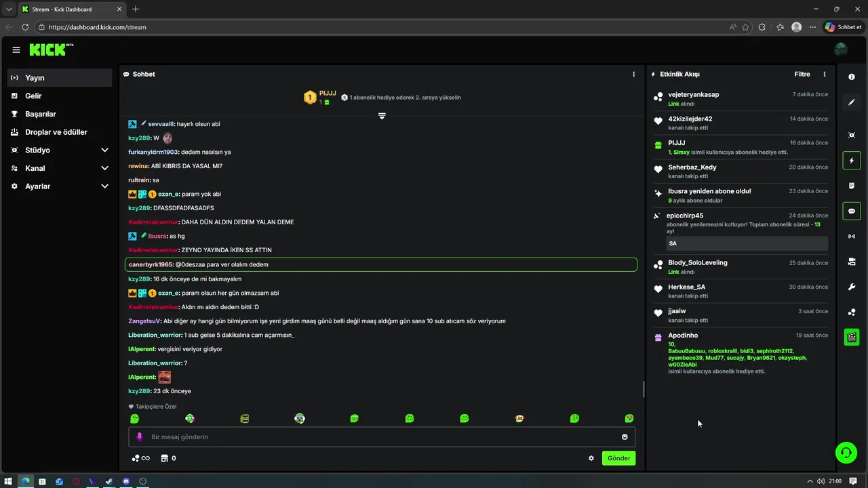Expand the Kanal sidebar section
The width and height of the screenshot is (868, 488).
(60, 168)
